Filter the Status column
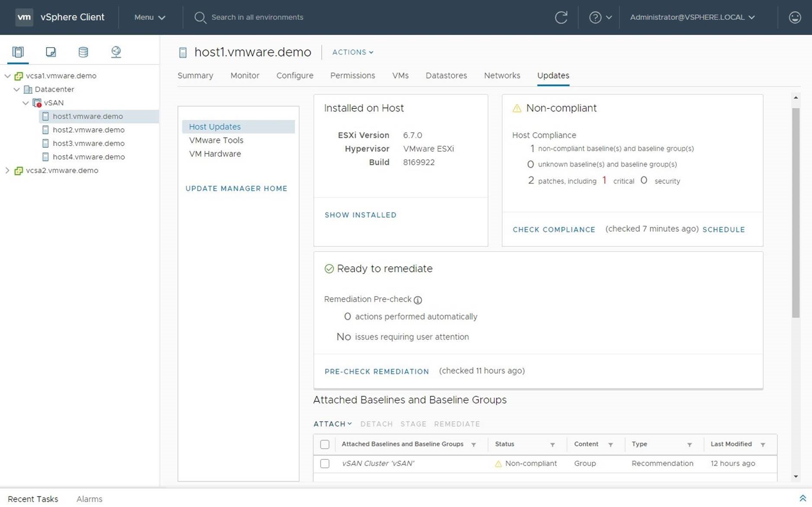Screen dimensions: 812x507 553,445
